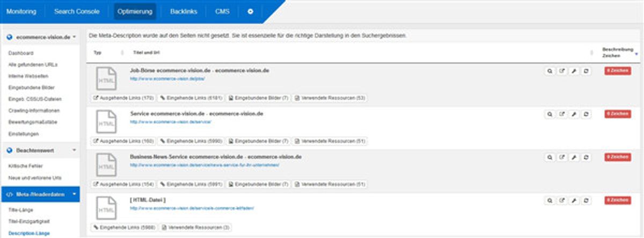Open Description-Länge in sidebar
This screenshot has width=644, height=238.
(x=28, y=233)
